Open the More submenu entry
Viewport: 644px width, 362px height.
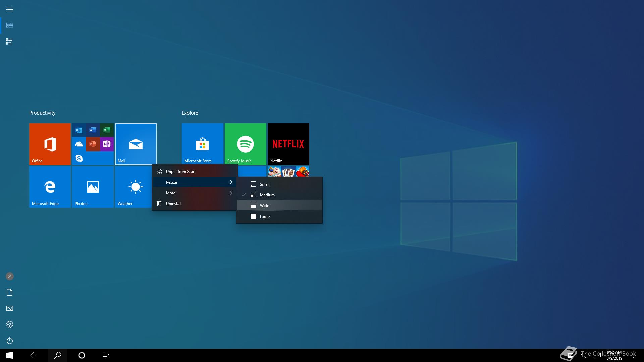click(195, 193)
